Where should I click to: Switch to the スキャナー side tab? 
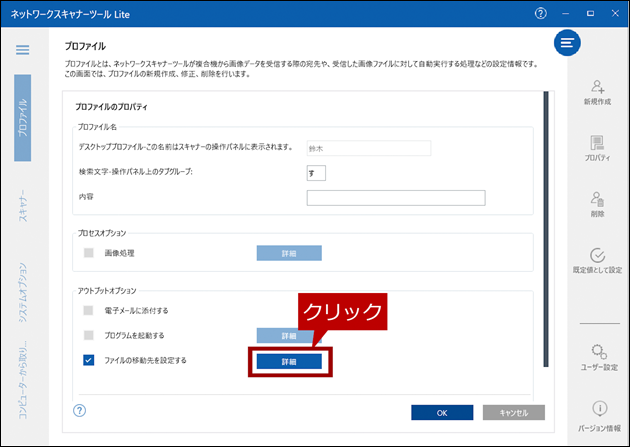click(x=22, y=203)
